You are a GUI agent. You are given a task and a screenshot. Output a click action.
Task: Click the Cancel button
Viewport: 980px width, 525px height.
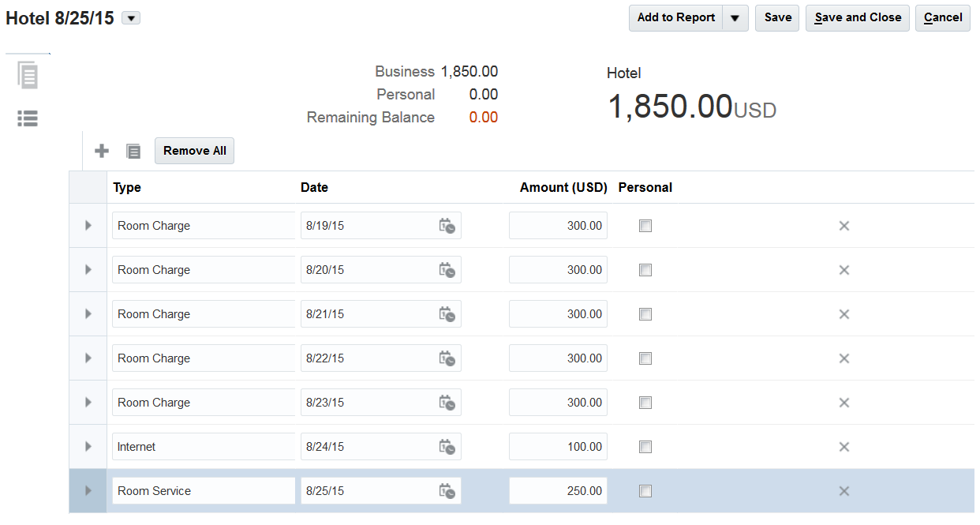coord(942,18)
